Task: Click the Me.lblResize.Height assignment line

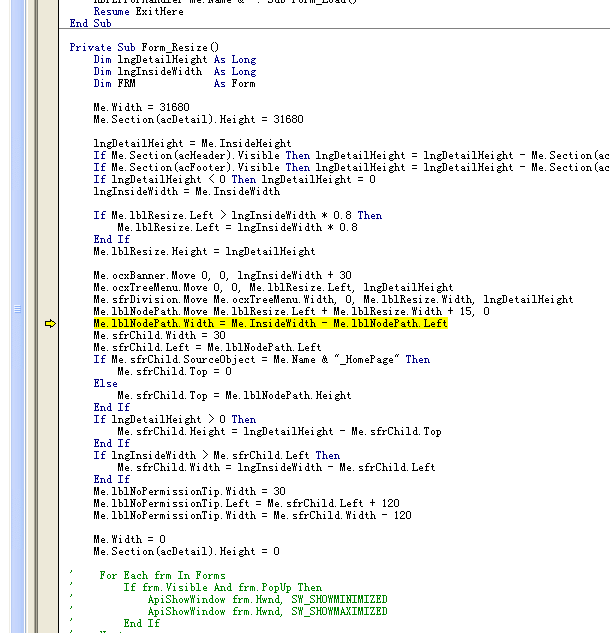Action: click(204, 252)
